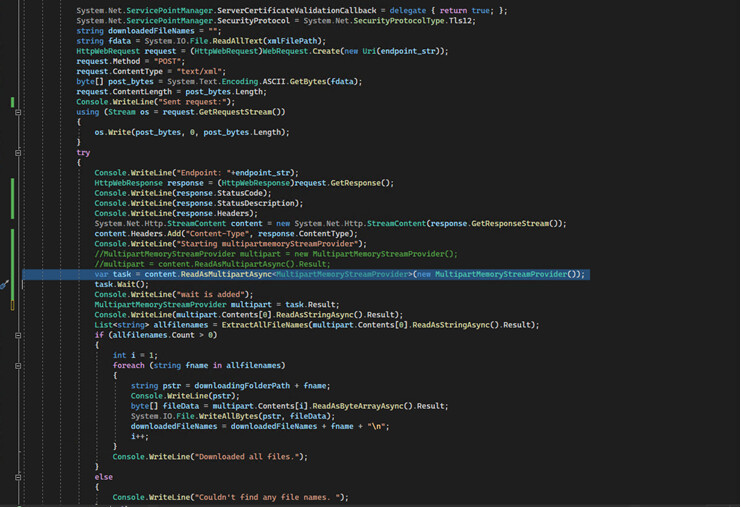Click List<string> allfilenames = ExtractAllFileNames line
741x508 pixels.
point(317,325)
